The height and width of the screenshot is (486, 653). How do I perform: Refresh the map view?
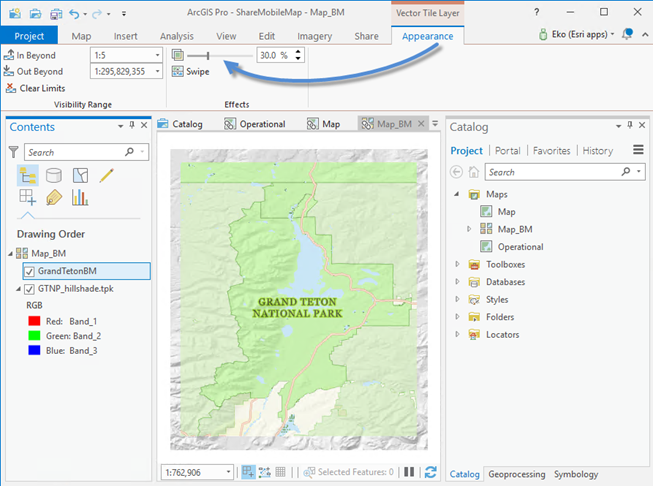430,472
